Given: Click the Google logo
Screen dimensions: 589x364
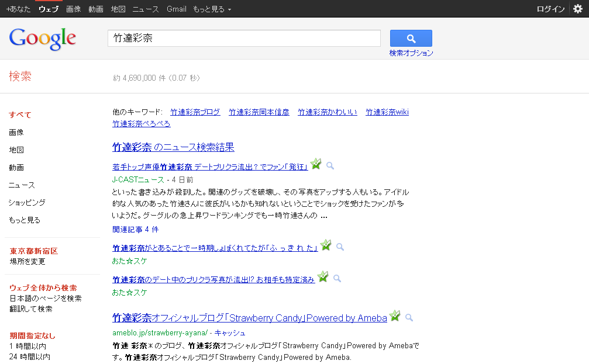Looking at the screenshot, I should 42,39.
